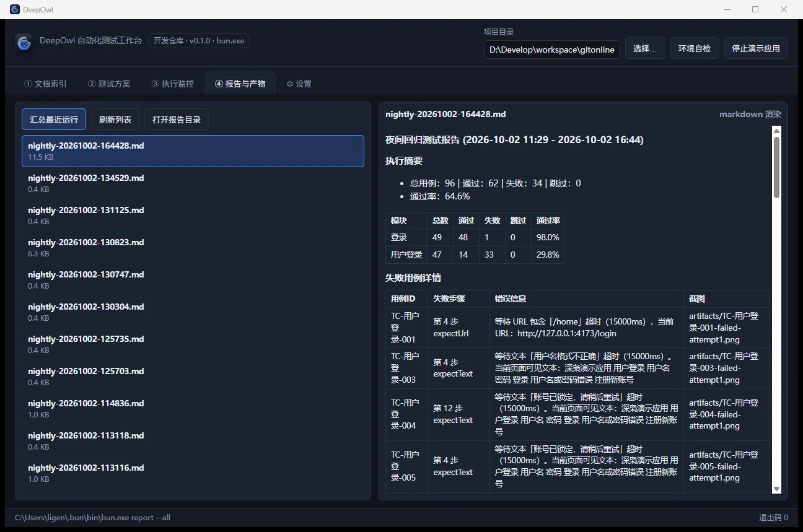This screenshot has height=532, width=803.
Task: Focus the 项目目录 path input field
Action: tap(552, 50)
